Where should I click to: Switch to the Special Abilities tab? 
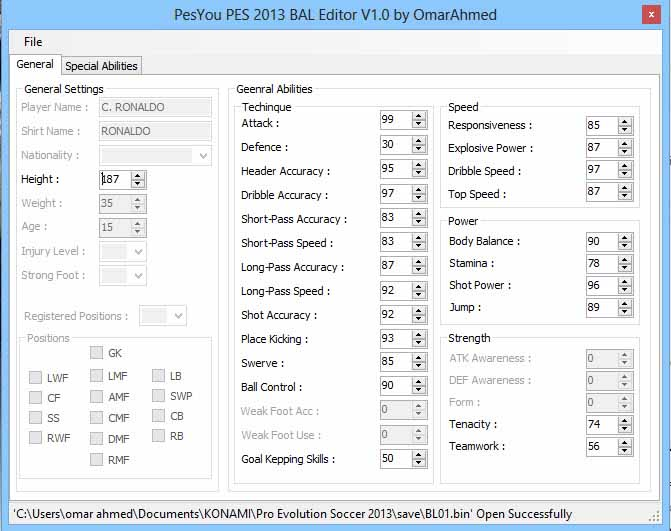(x=101, y=66)
